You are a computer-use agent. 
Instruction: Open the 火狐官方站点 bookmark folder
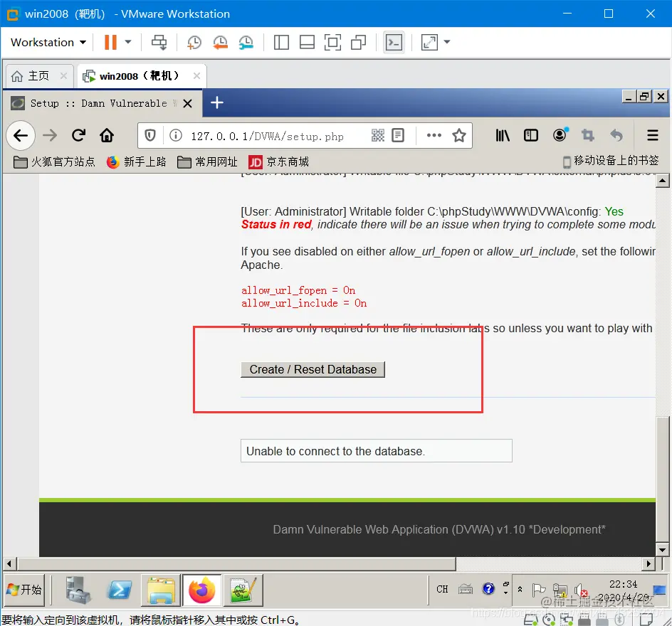pyautogui.click(x=54, y=162)
